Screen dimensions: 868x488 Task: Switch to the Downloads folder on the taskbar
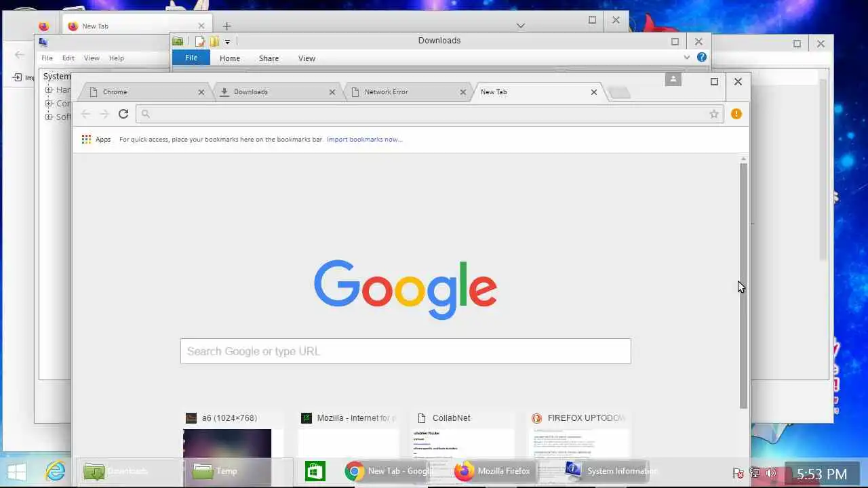(129, 471)
